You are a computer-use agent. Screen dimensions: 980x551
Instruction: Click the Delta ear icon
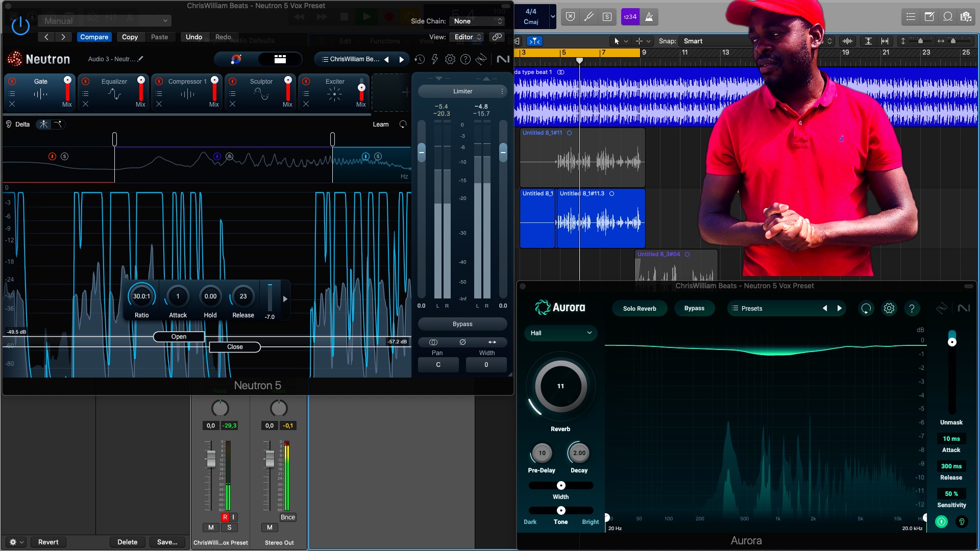(x=9, y=124)
